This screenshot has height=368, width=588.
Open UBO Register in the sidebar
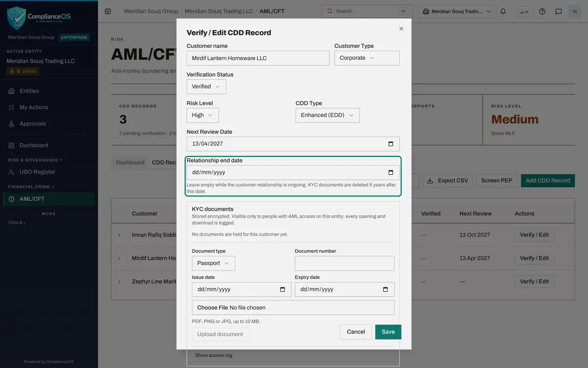coord(49,172)
